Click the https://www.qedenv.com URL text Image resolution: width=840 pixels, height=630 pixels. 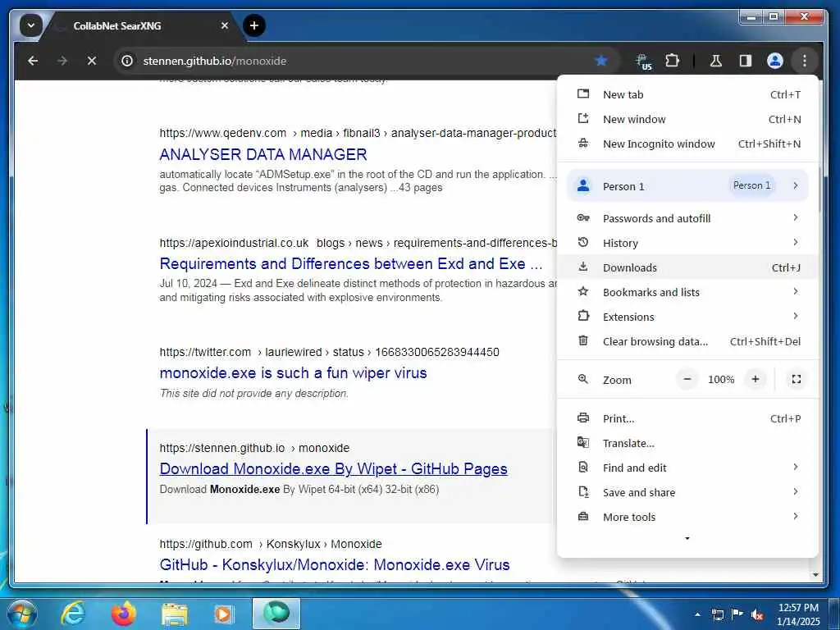click(x=223, y=133)
